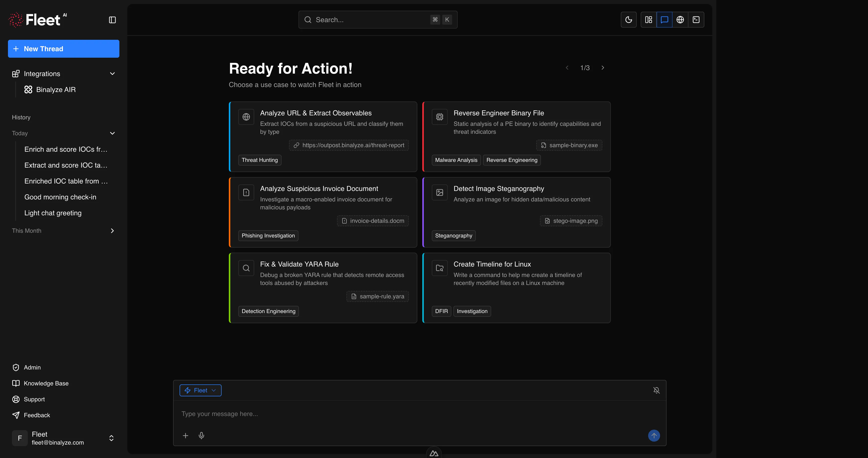Send Feedback from the sidebar

click(x=36, y=415)
